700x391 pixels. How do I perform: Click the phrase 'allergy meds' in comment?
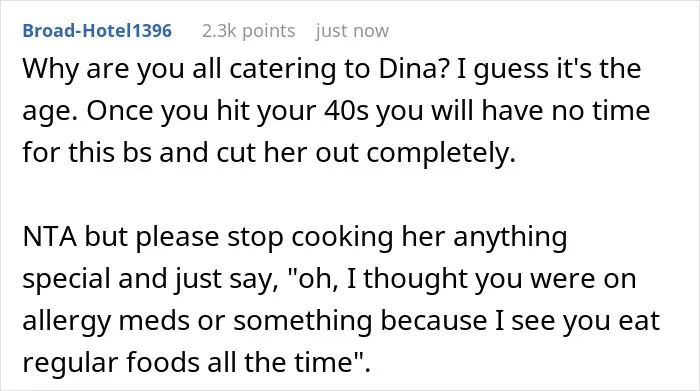[x=106, y=320]
